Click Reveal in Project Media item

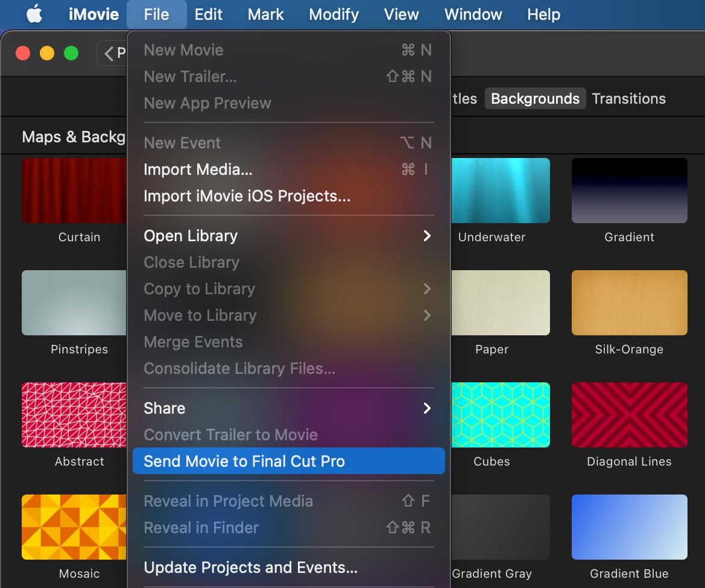[289, 501]
